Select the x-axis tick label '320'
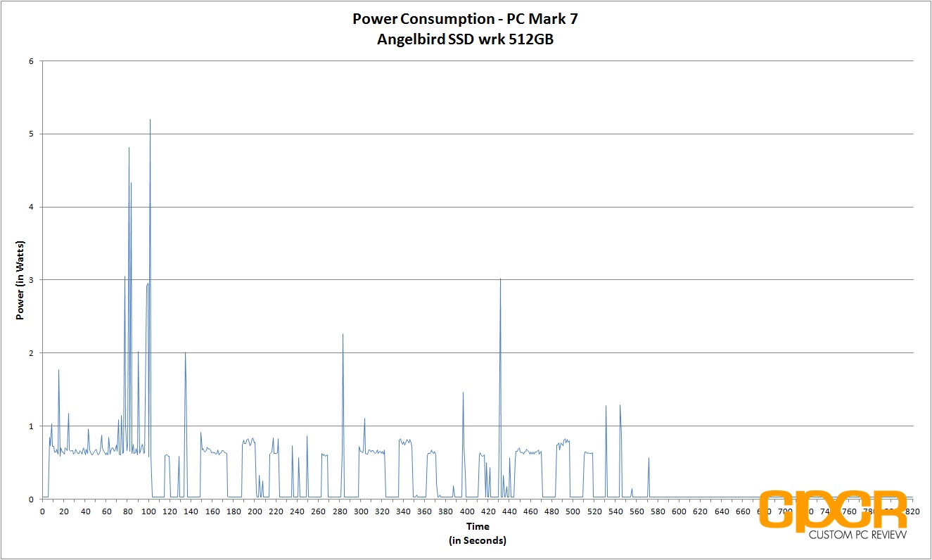The width and height of the screenshot is (932, 560). [x=383, y=511]
